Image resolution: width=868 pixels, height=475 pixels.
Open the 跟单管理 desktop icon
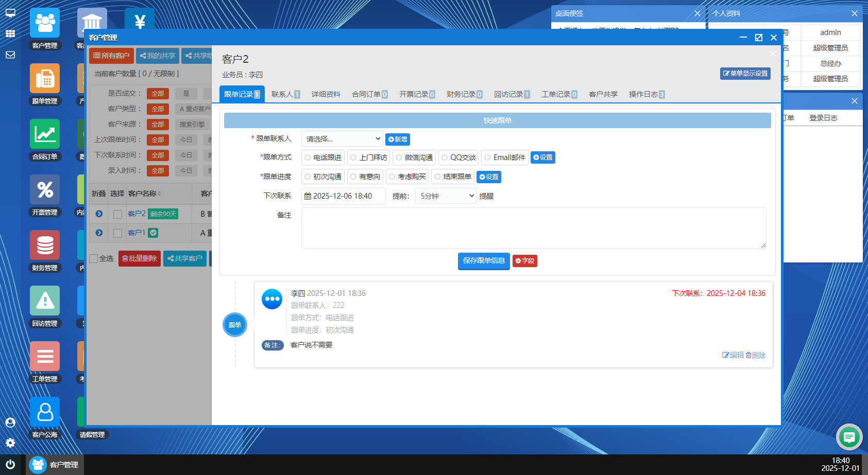coord(45,79)
